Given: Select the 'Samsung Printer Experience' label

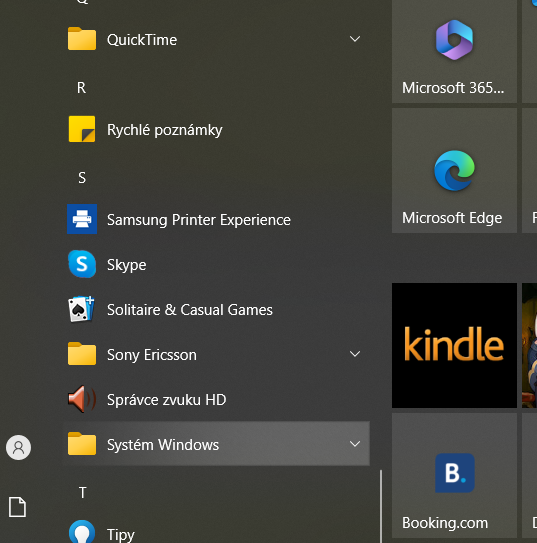Looking at the screenshot, I should pyautogui.click(x=199, y=220).
